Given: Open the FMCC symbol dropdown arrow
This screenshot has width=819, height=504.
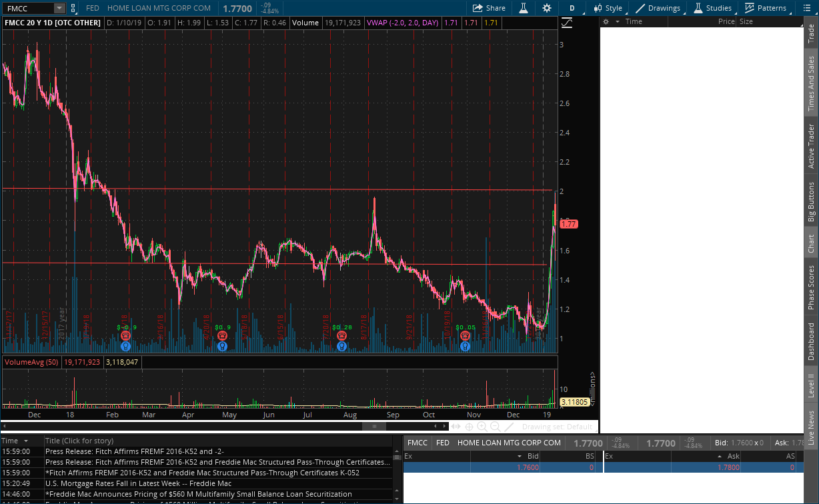Looking at the screenshot, I should [x=59, y=8].
